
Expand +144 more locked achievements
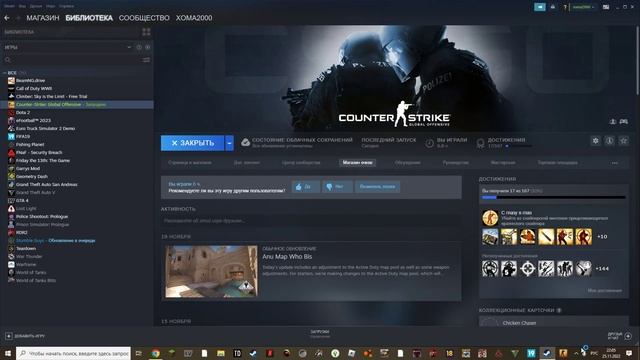pyautogui.click(x=602, y=269)
